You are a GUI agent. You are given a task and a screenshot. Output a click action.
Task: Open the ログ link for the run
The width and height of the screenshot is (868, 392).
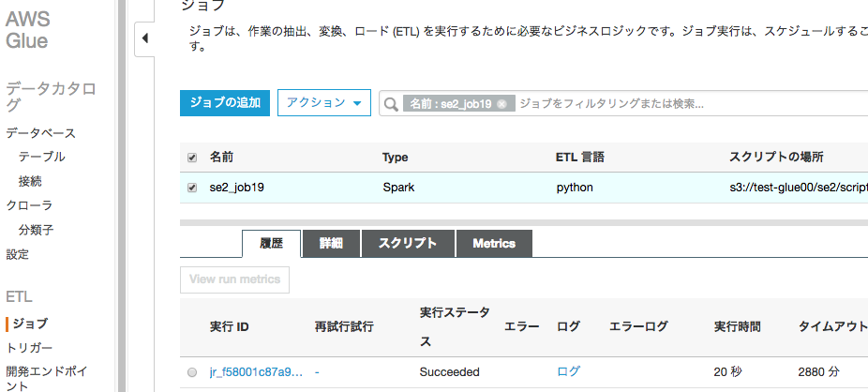pyautogui.click(x=569, y=372)
